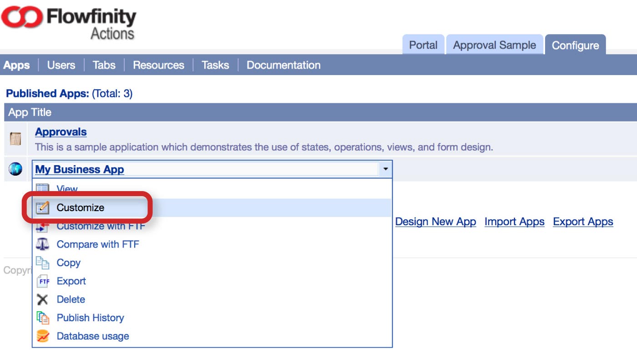Image resolution: width=637 pixels, height=364 pixels.
Task: Click the Publish History icon
Action: tap(42, 318)
